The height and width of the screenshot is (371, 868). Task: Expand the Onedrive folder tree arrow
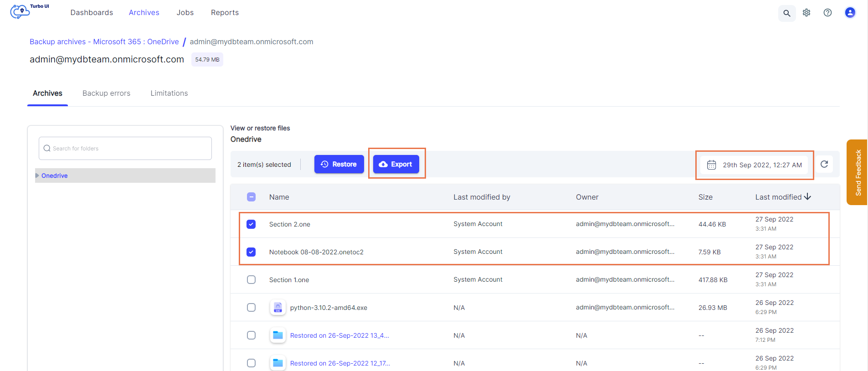click(37, 175)
